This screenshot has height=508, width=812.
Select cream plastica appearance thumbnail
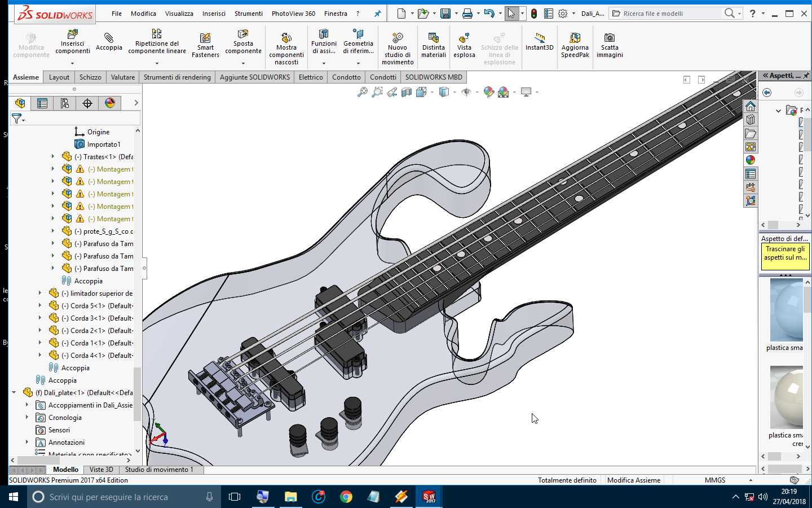point(787,397)
